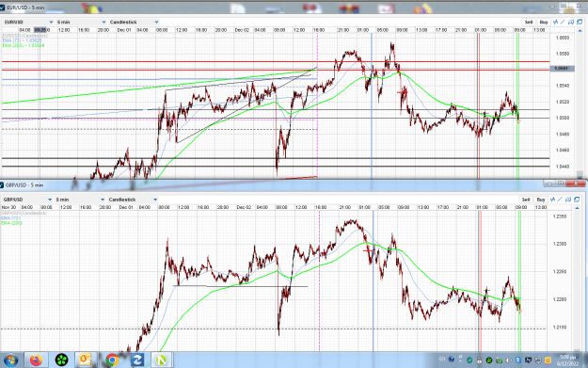
Task: Click the language indicator in system tray
Action: point(442,360)
